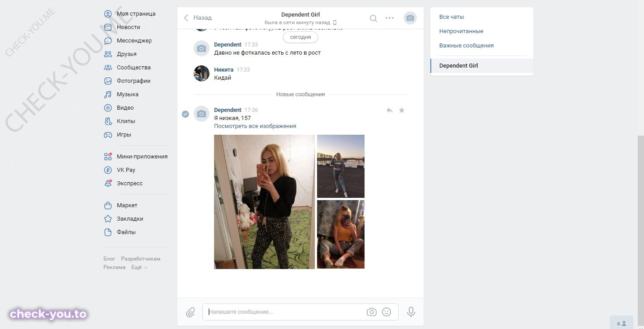Open the 'Разработчикам' footer link
644x329 pixels.
141,259
